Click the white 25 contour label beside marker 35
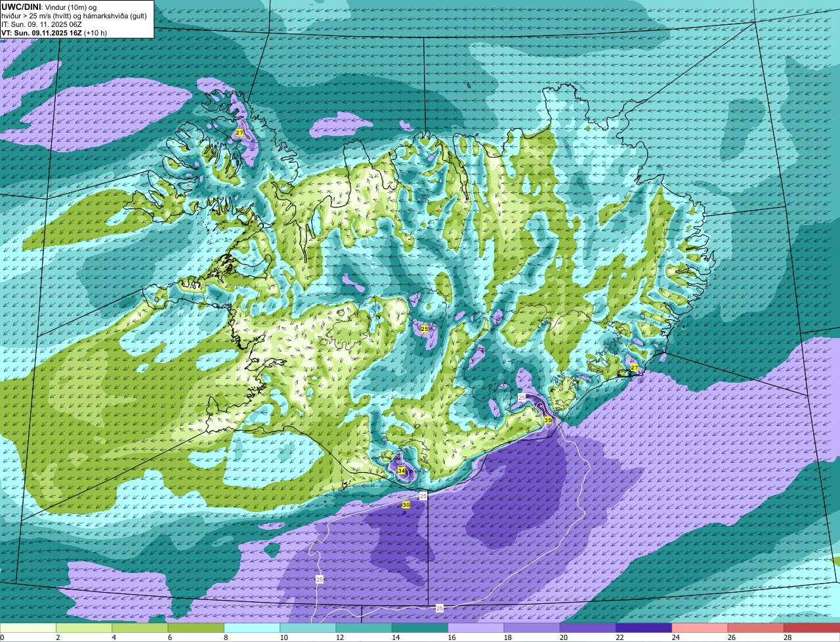Screen dimensions: 840x642 click(522, 398)
